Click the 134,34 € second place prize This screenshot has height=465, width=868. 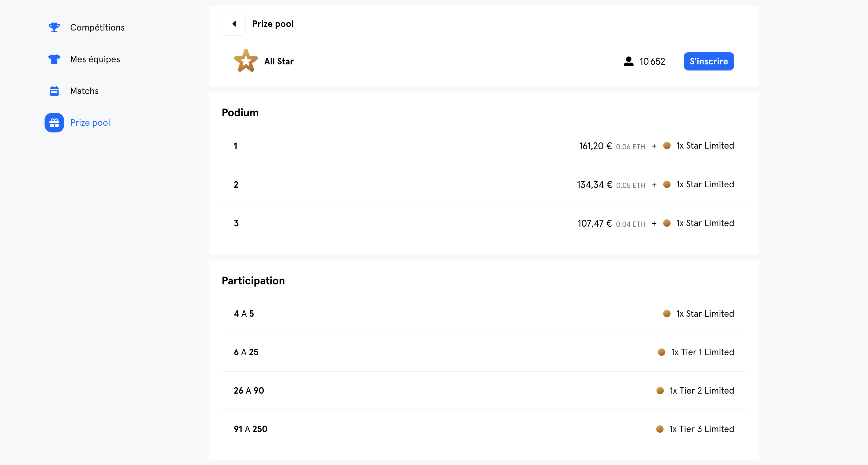click(x=595, y=185)
